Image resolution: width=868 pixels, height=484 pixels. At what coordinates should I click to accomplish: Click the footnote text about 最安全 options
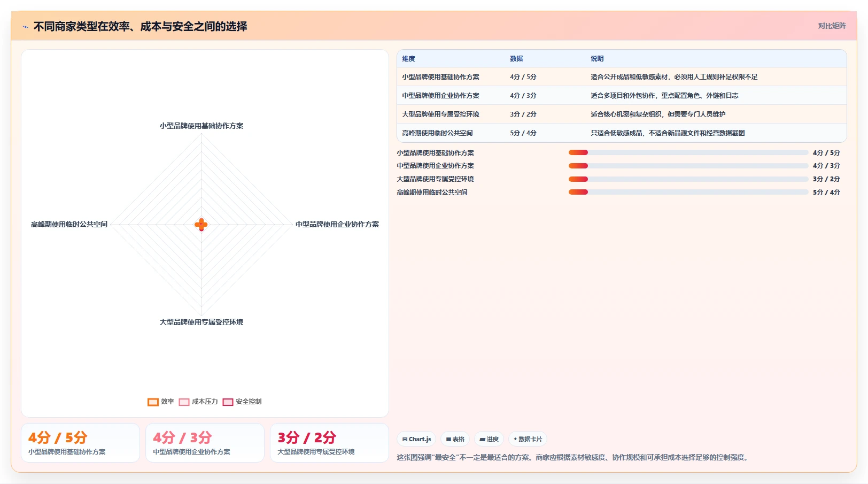coord(573,458)
